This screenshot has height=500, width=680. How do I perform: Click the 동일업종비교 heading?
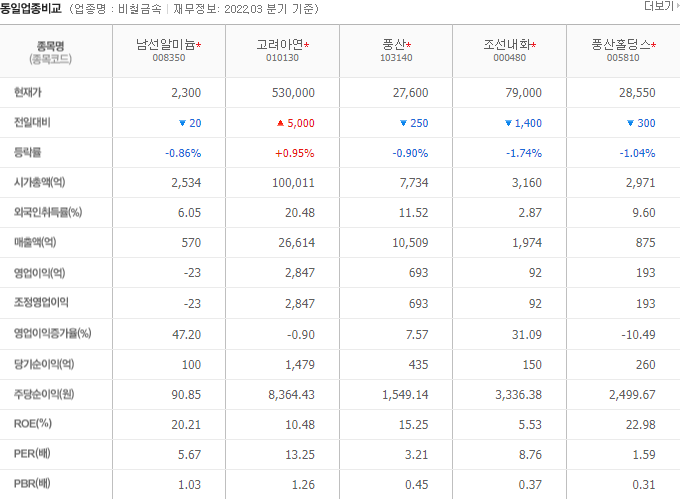[31, 8]
